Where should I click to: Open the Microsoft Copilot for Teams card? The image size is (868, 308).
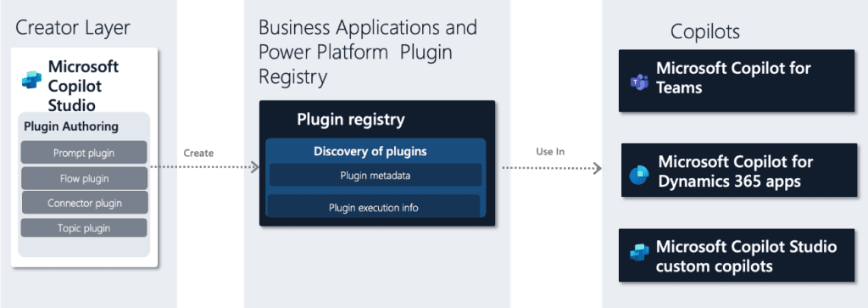click(x=737, y=81)
